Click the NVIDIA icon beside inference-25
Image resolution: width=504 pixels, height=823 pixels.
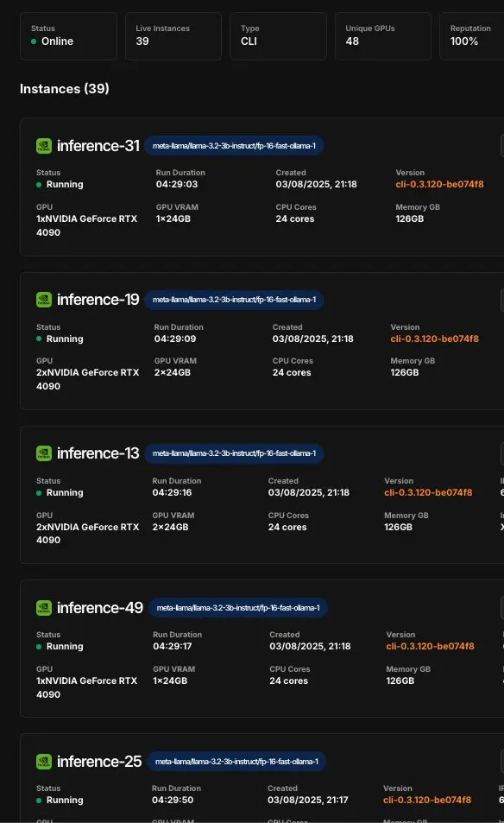[43, 762]
